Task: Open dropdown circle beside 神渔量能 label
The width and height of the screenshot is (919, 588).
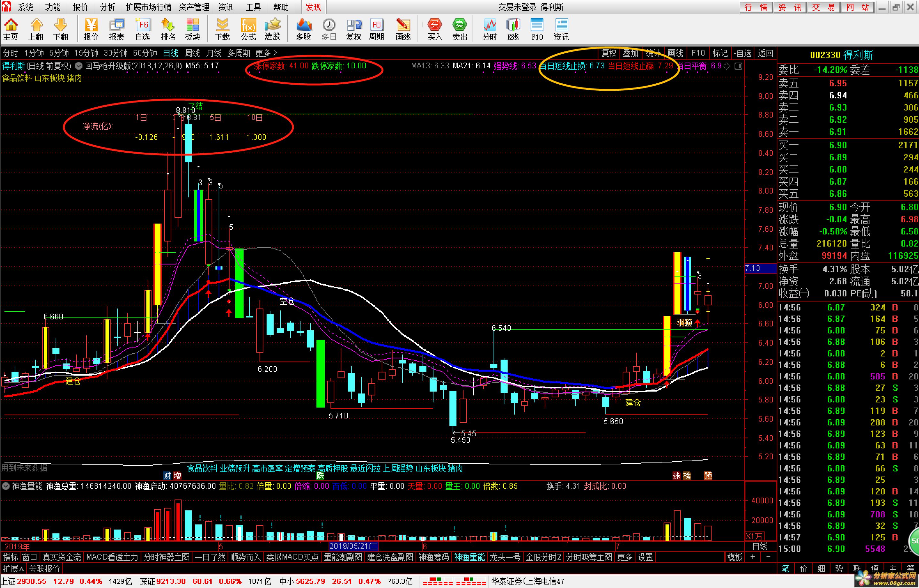Action: (6, 486)
